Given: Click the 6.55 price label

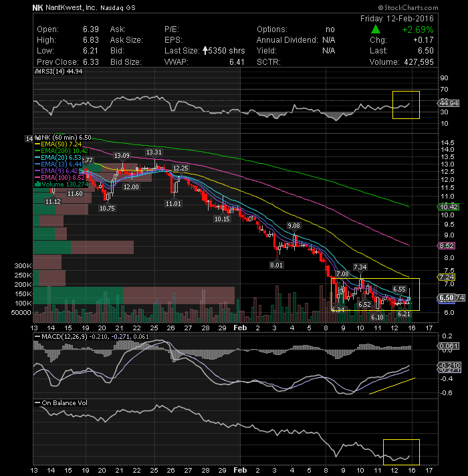Looking at the screenshot, I should click(399, 289).
